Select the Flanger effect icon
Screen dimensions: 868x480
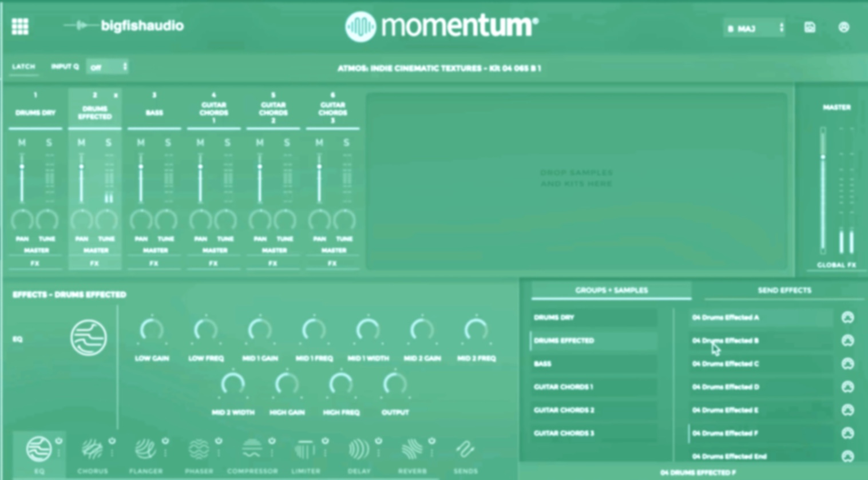[x=145, y=450]
